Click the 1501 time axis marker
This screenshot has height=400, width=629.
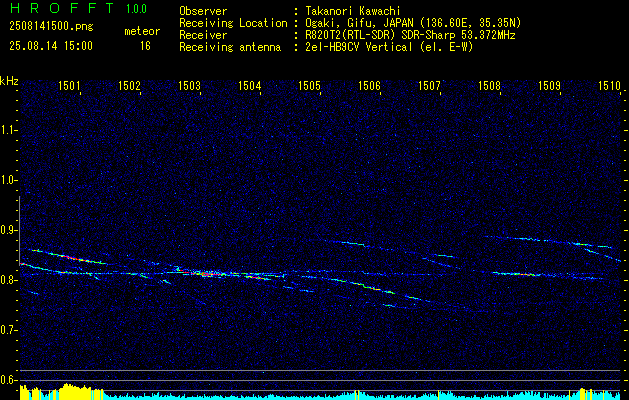(69, 85)
